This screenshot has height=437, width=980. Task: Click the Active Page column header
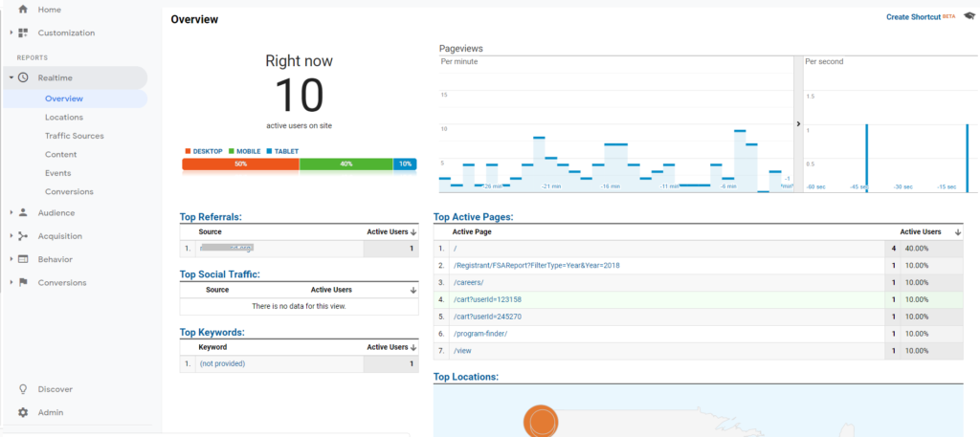[x=472, y=231]
